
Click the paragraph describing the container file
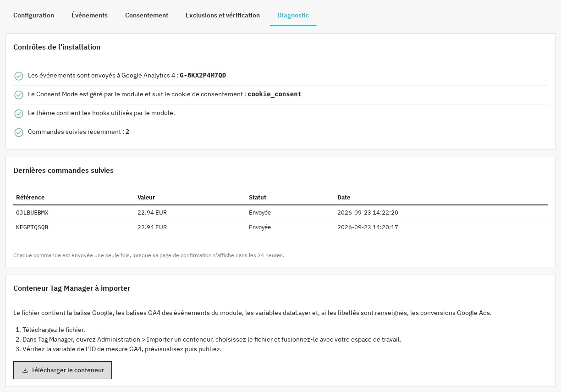click(x=252, y=313)
